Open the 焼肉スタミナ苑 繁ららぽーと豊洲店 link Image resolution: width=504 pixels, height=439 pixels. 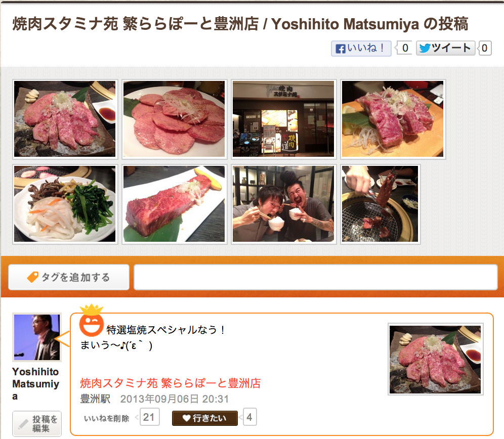171,383
